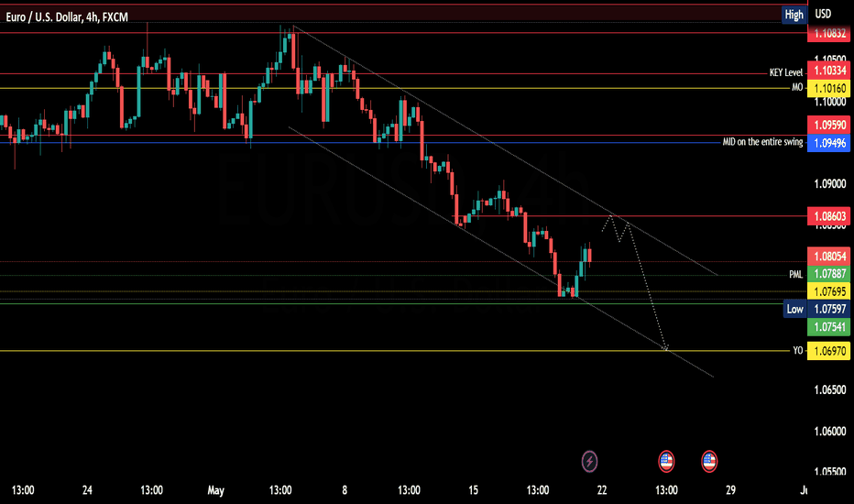
Task: Click the 8 date on time axis
Action: [x=345, y=490]
